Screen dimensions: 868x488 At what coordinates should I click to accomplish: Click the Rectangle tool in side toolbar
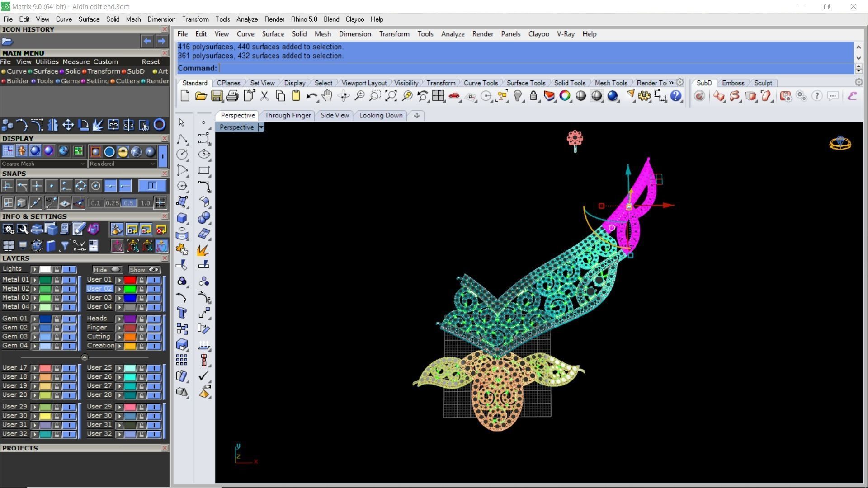click(204, 170)
